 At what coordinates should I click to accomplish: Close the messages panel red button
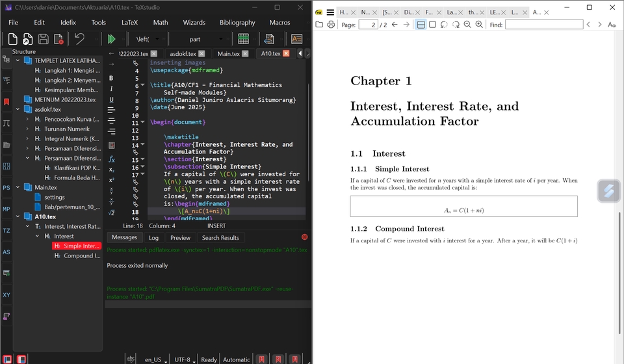click(x=304, y=237)
